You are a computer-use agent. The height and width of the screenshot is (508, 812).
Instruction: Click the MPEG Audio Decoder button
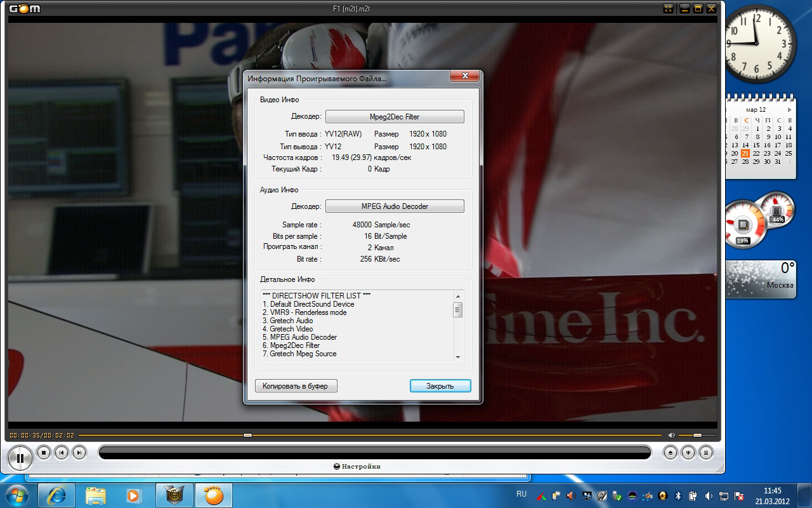[x=395, y=206]
